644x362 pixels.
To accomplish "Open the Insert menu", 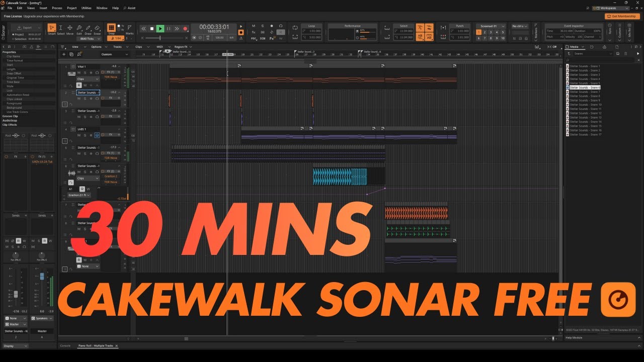I will pyautogui.click(x=43, y=8).
